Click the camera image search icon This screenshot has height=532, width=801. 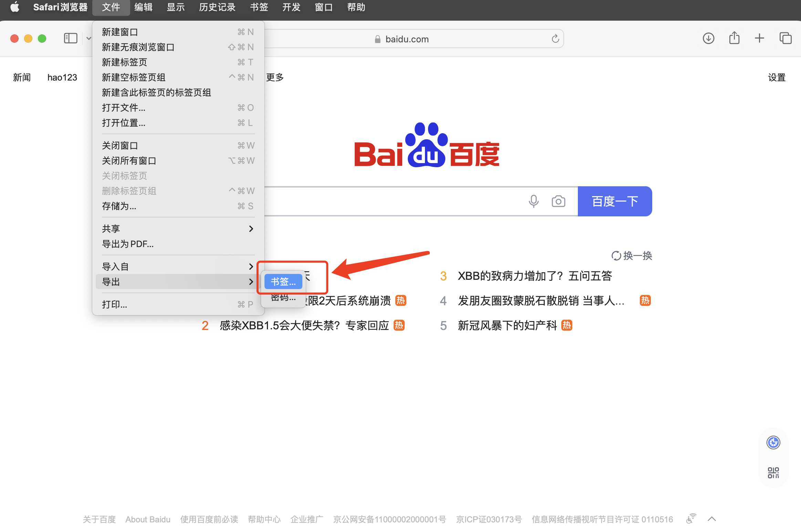tap(558, 201)
